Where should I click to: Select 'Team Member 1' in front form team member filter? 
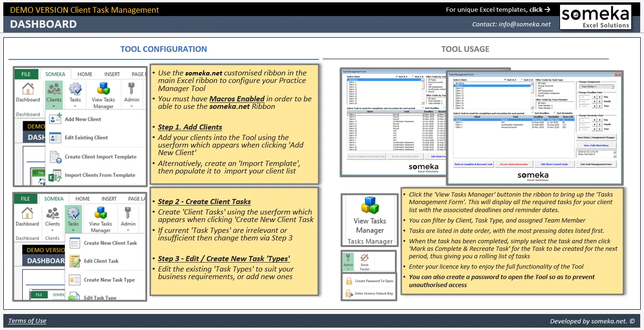click(x=545, y=106)
